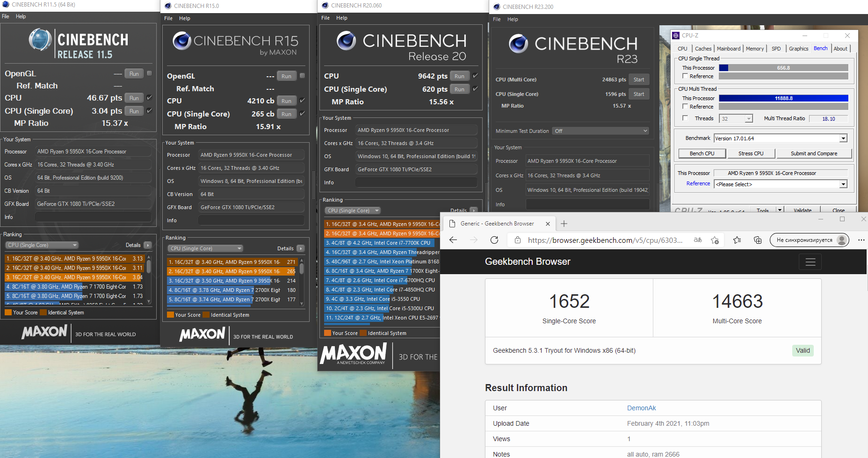The width and height of the screenshot is (868, 458).
Task: Switch to the Memory tab in CPU-Z
Action: pos(755,49)
